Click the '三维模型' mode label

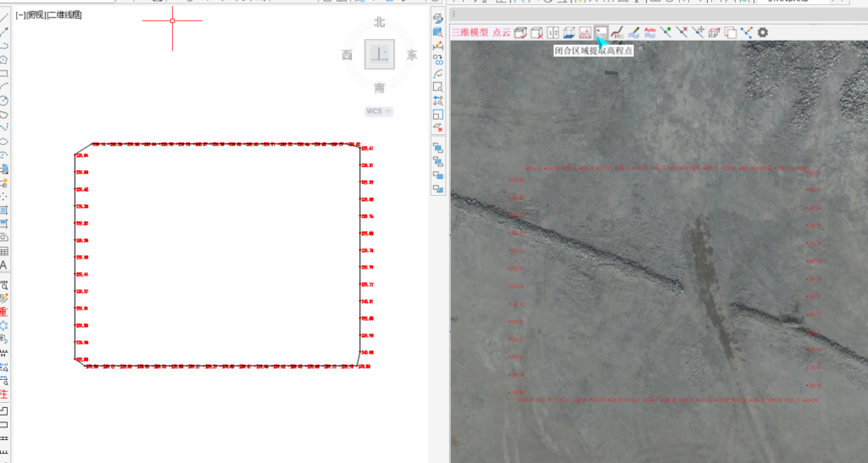point(469,32)
